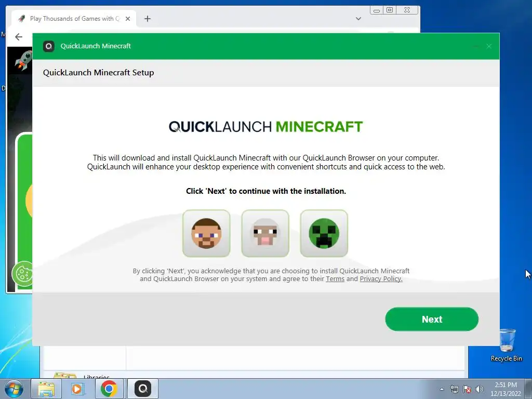Show hidden system tray icons
Image resolution: width=532 pixels, height=399 pixels.
pyautogui.click(x=442, y=389)
